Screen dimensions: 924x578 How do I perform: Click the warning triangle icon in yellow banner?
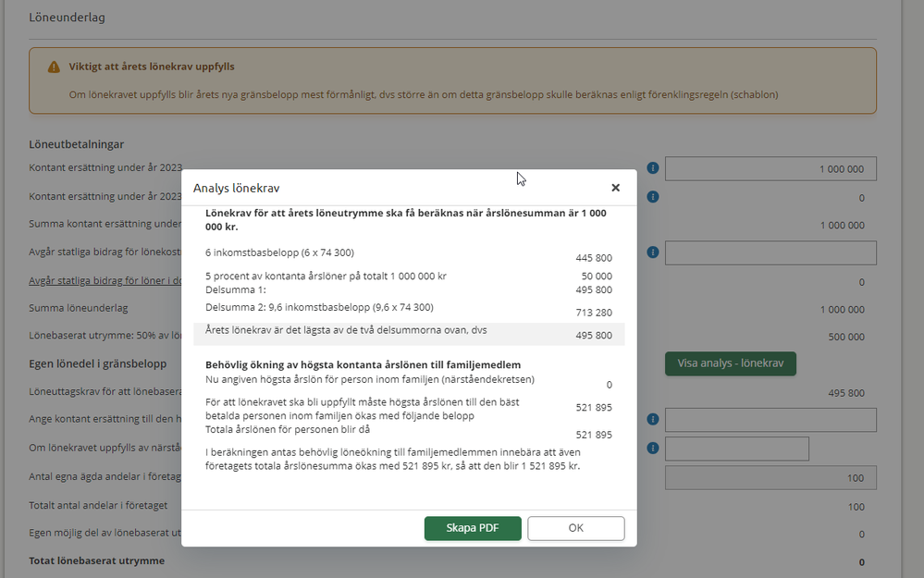pyautogui.click(x=54, y=68)
